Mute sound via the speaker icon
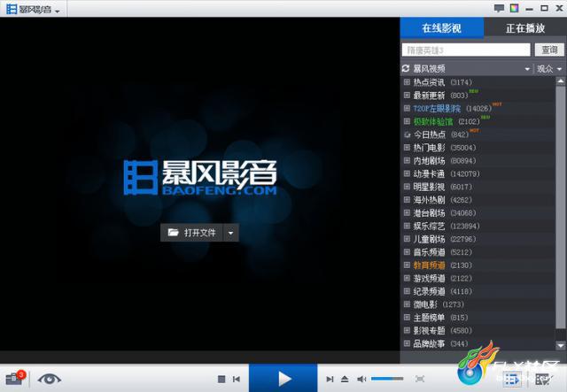This screenshot has height=392, width=567. [x=361, y=379]
